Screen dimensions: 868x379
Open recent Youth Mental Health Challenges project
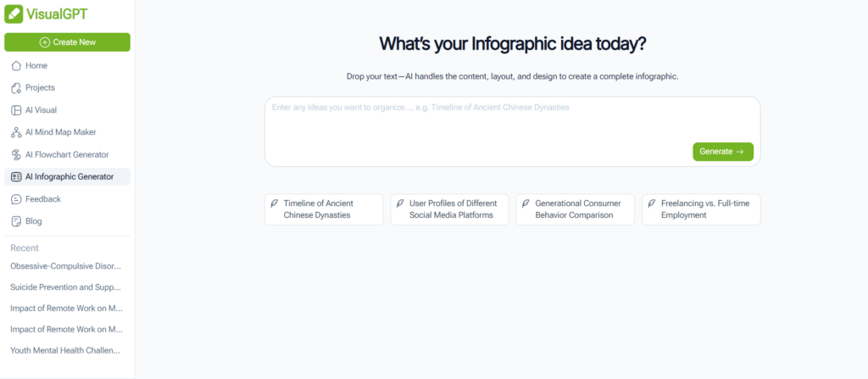tap(66, 349)
